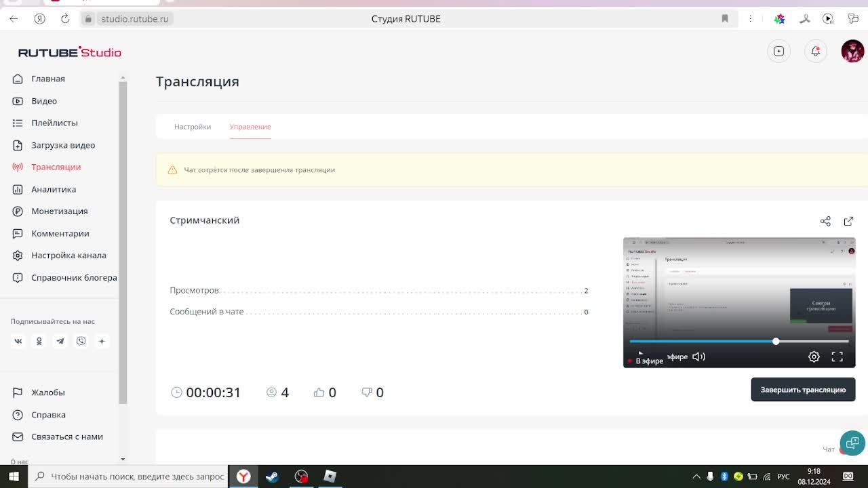868x488 pixels.
Task: Click the Справочник блогера icon
Action: (18, 277)
